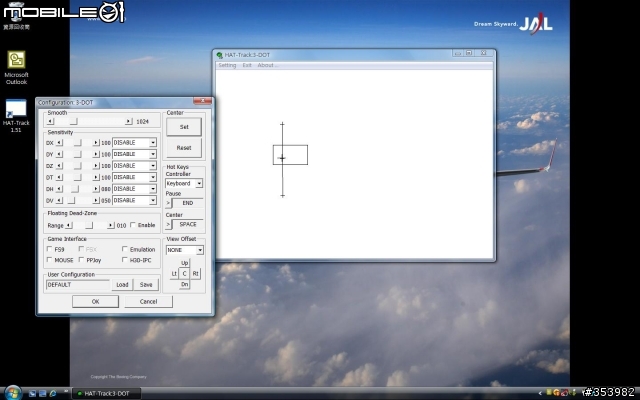Decrease DZ sensitivity with left arrow
The width and height of the screenshot is (640, 400).
point(59,166)
